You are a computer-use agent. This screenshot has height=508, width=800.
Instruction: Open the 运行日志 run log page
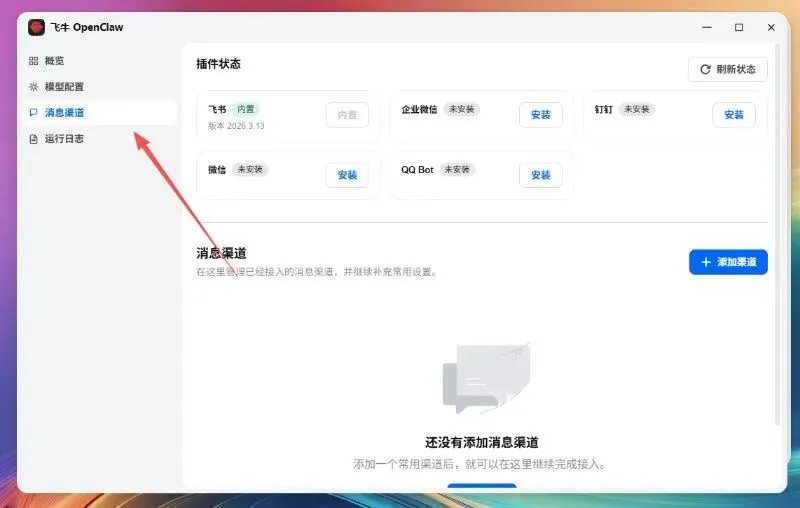point(101,139)
